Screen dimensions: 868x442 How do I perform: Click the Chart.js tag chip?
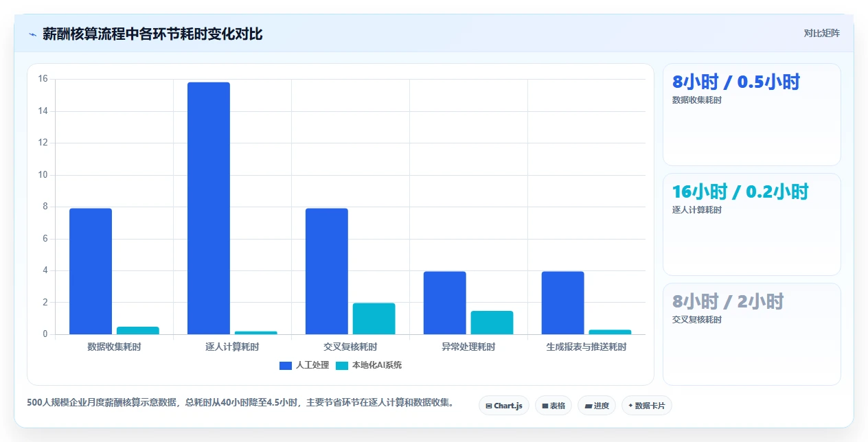point(504,406)
